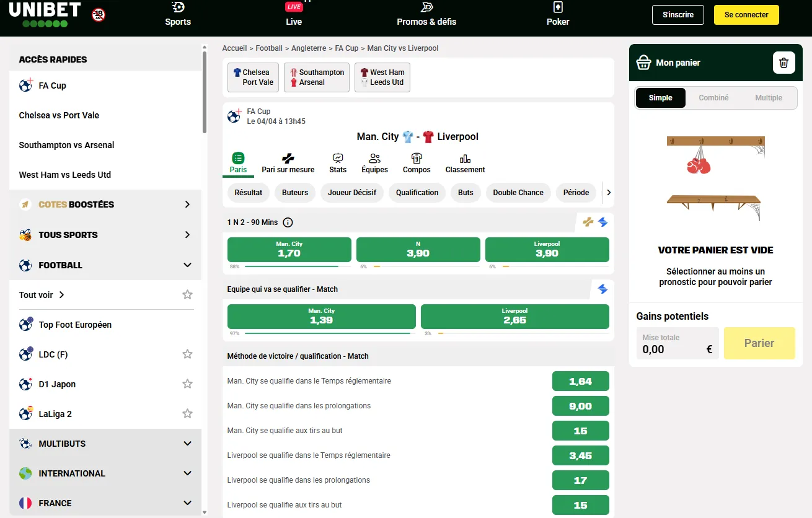
Task: Open the Poker section
Action: pyautogui.click(x=558, y=14)
